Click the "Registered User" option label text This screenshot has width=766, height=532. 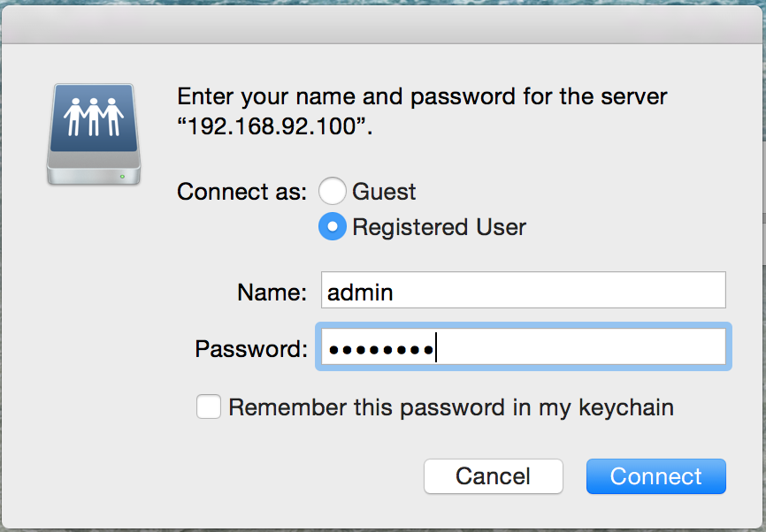pyautogui.click(x=439, y=227)
